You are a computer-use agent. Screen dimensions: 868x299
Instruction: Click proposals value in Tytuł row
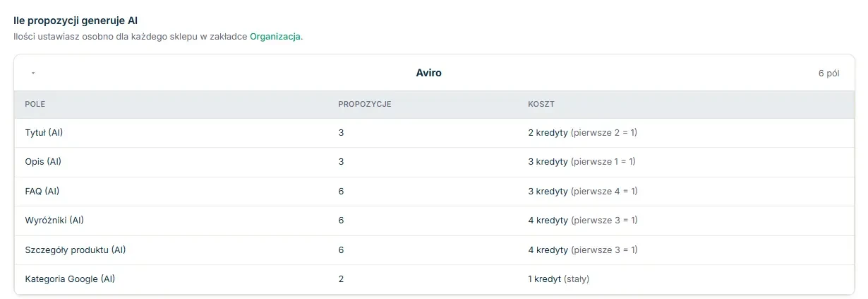[x=341, y=133]
